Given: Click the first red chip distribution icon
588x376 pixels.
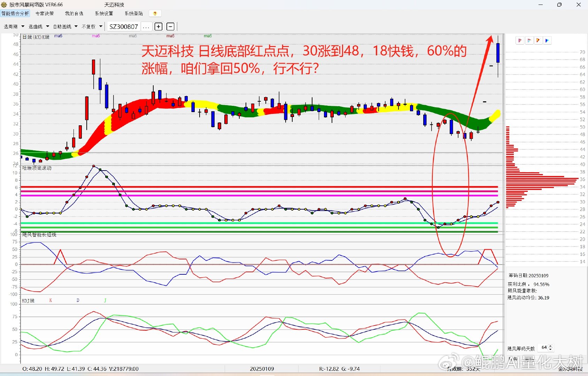Looking at the screenshot, I should click(520, 41).
